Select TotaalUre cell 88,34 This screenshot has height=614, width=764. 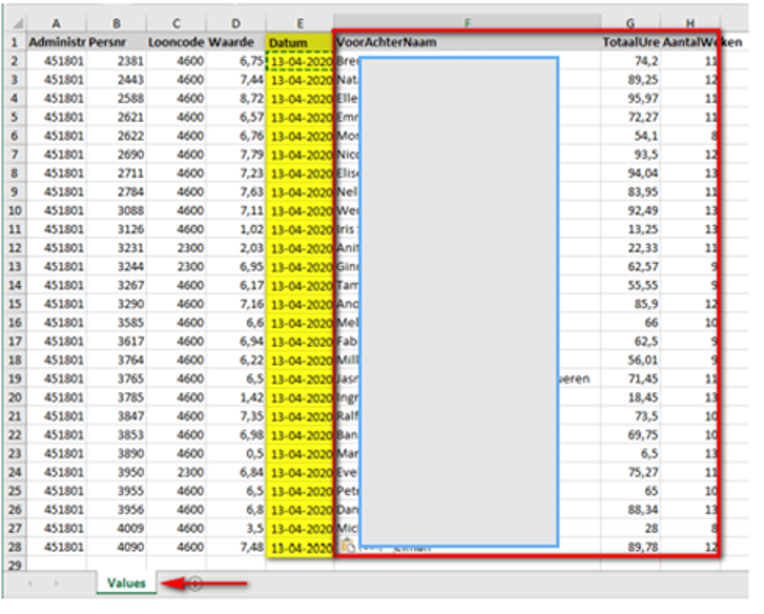pyautogui.click(x=631, y=510)
